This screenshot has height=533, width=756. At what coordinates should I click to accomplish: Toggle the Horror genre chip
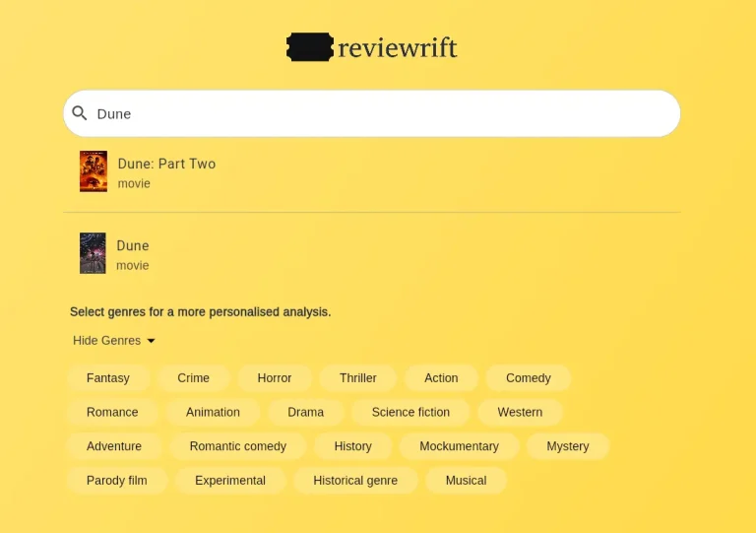[275, 378]
